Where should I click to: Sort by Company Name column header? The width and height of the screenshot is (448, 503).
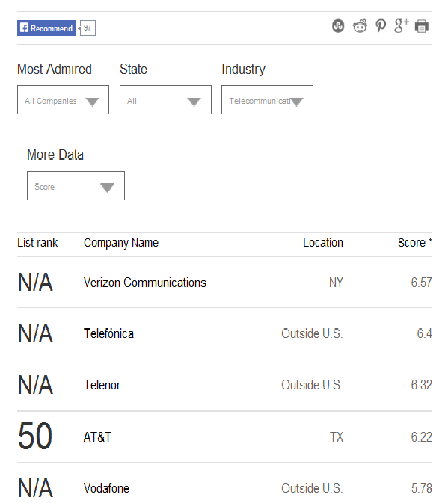point(121,243)
